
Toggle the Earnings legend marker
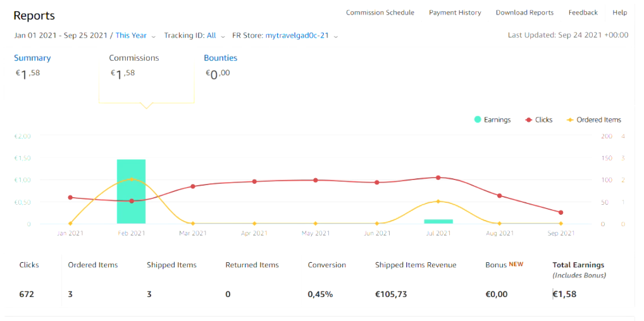coord(492,120)
